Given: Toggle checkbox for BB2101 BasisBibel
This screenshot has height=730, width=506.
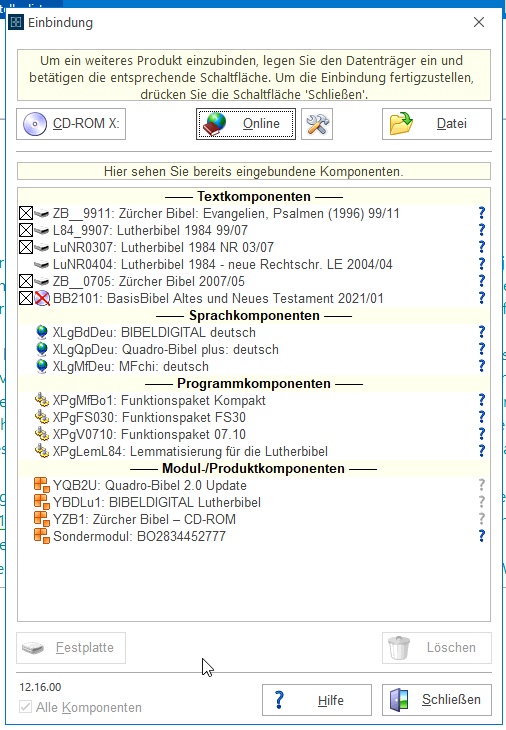Looking at the screenshot, I should tap(26, 298).
